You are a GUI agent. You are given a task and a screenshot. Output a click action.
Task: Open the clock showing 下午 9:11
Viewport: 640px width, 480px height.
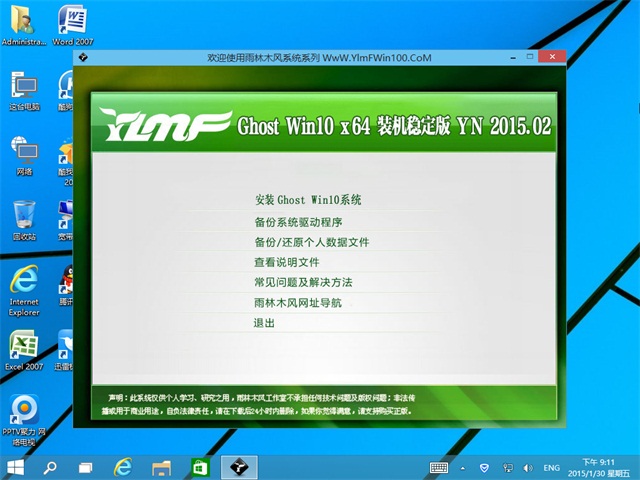tap(598, 468)
